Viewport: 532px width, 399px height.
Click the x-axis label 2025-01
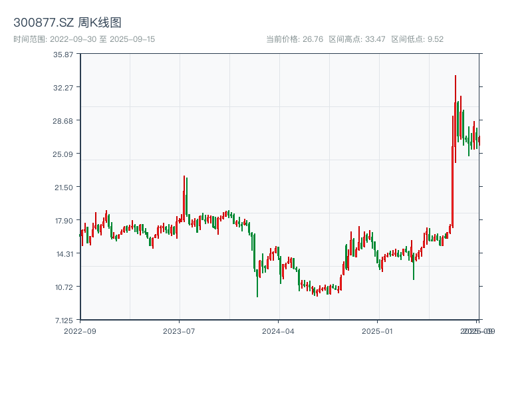click(377, 331)
